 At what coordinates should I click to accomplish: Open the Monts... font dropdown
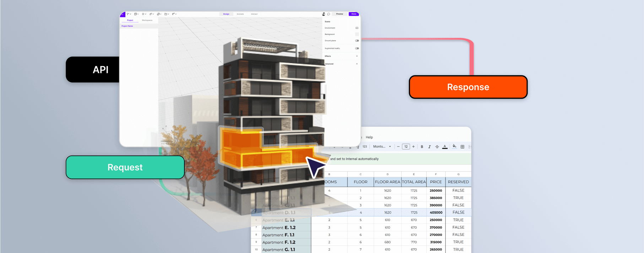click(x=382, y=147)
